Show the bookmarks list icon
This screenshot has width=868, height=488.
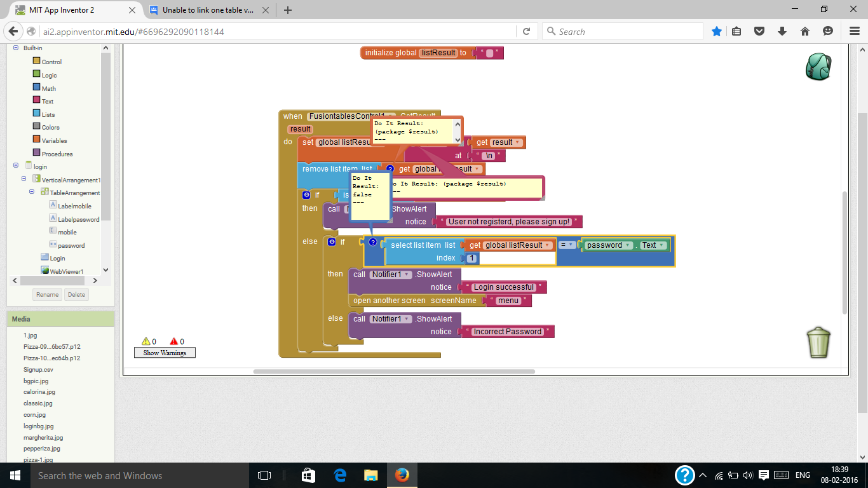(x=736, y=31)
